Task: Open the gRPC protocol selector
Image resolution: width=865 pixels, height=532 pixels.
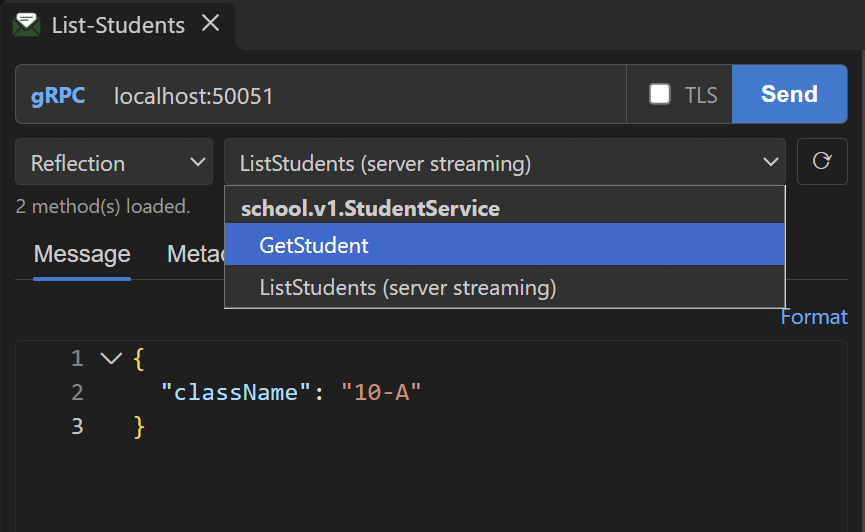Action: click(58, 95)
